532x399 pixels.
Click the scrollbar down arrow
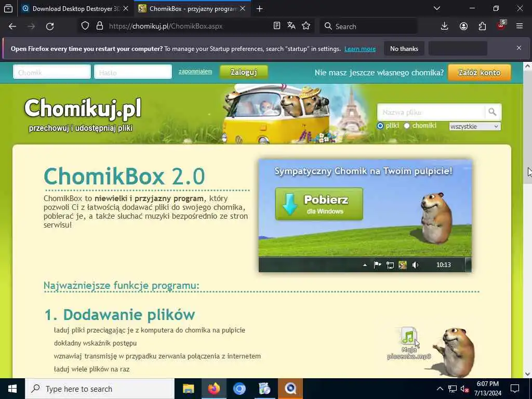tap(527, 374)
